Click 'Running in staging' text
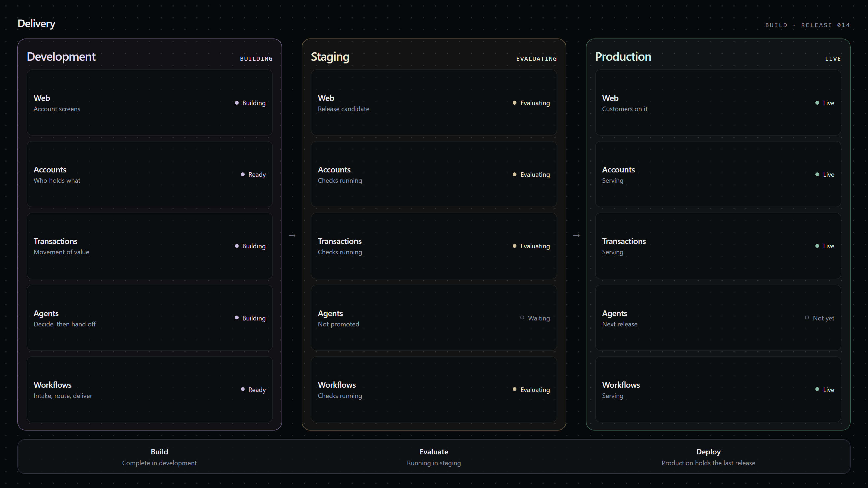This screenshot has height=488, width=868. coord(434,463)
